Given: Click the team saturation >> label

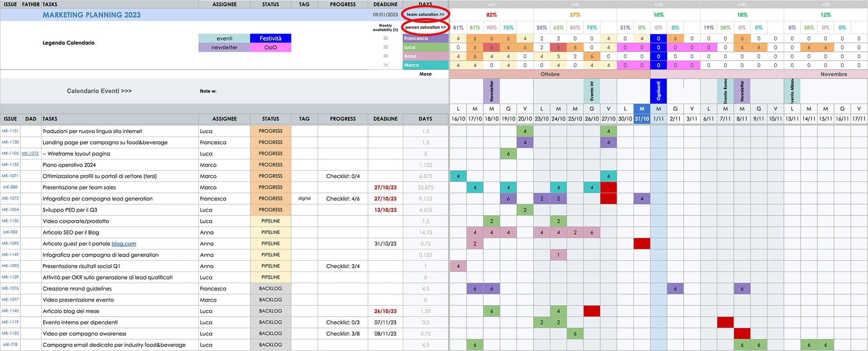Looking at the screenshot, I should pyautogui.click(x=425, y=14).
